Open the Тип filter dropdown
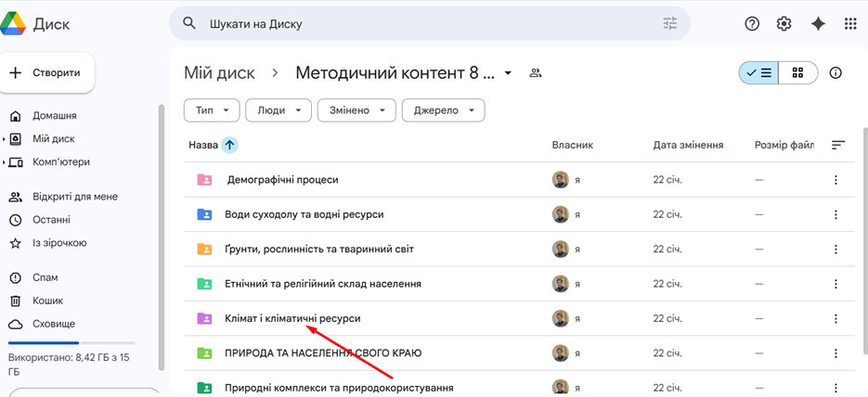Image resolution: width=868 pixels, height=397 pixels. 212,110
